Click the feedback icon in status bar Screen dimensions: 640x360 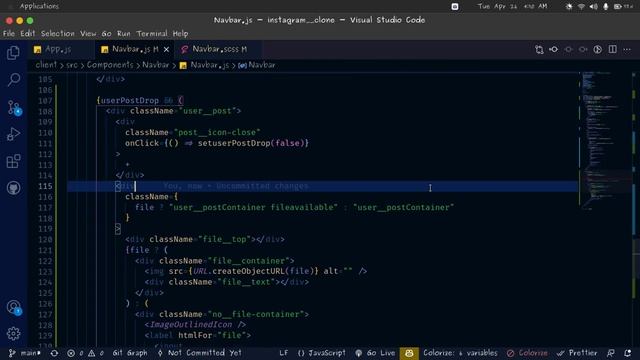tap(611, 353)
